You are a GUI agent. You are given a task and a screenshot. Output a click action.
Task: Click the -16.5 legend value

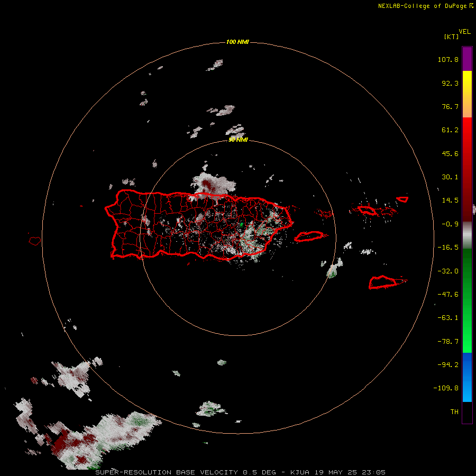tap(448, 248)
